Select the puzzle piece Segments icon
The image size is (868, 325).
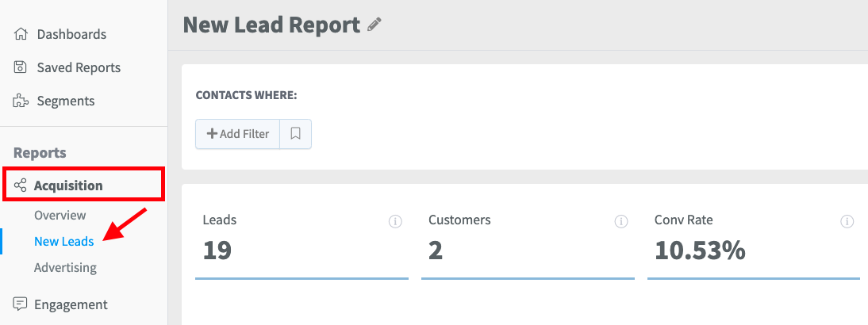click(x=21, y=101)
